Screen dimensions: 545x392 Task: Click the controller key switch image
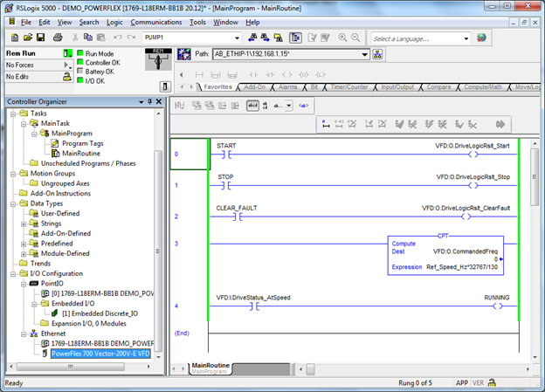point(158,59)
